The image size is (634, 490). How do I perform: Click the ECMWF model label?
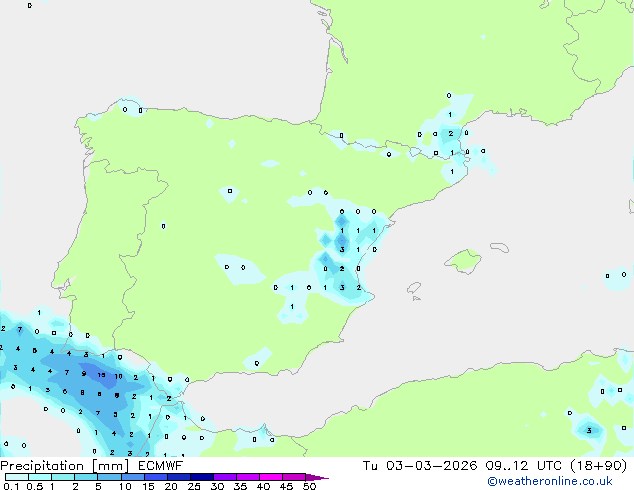tap(161, 466)
